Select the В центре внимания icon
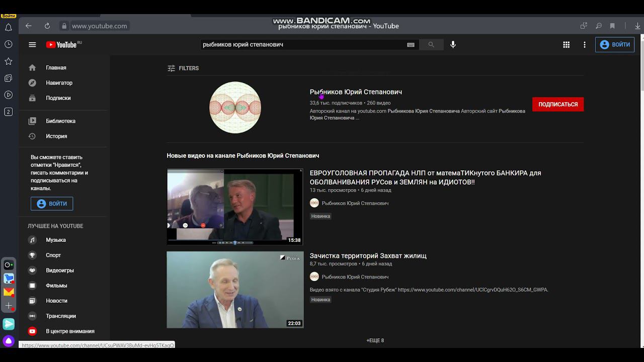 32,331
